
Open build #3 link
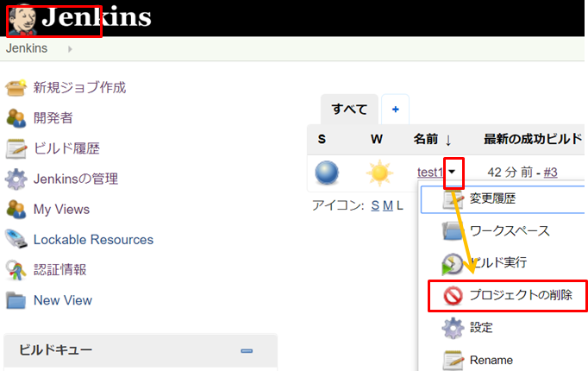[x=551, y=173]
